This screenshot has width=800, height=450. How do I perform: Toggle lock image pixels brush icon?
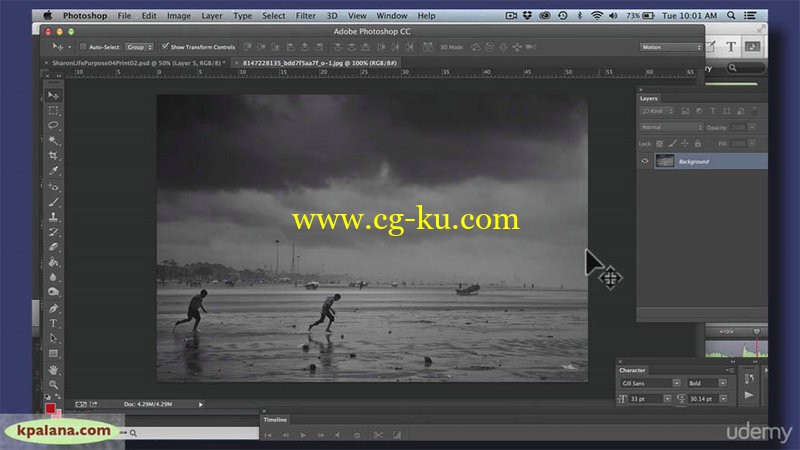672,144
